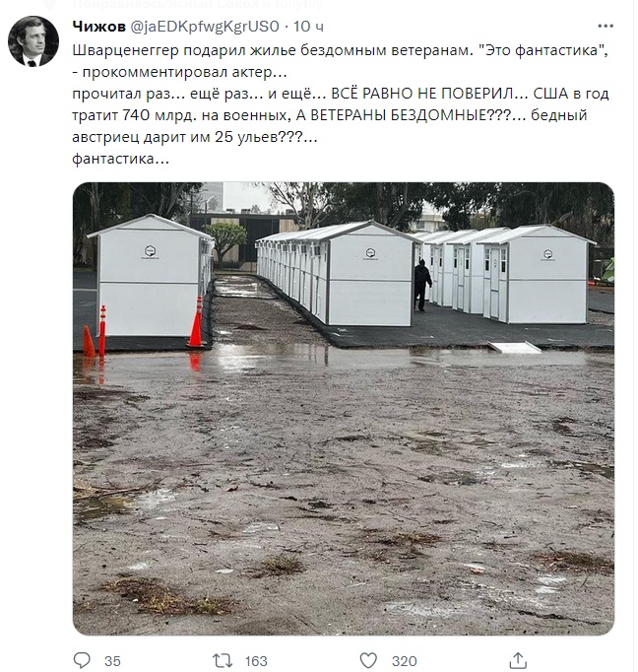Open the display name Чижов
The width and height of the screenshot is (638, 672).
point(98,27)
